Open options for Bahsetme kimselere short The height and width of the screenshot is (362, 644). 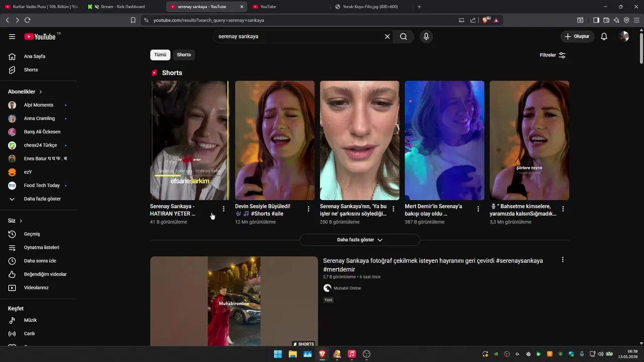563,209
